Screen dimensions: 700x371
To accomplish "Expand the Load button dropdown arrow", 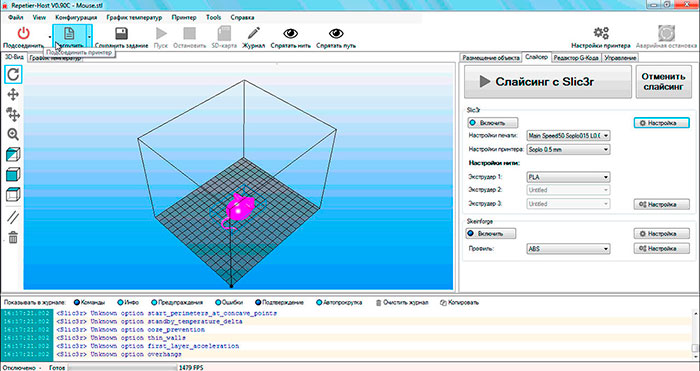I will point(90,37).
